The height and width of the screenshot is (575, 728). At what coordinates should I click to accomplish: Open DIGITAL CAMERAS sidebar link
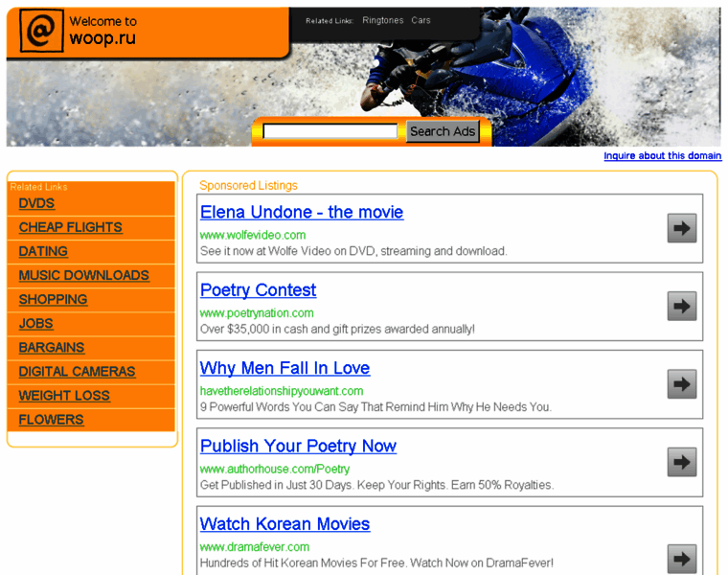[x=77, y=372]
